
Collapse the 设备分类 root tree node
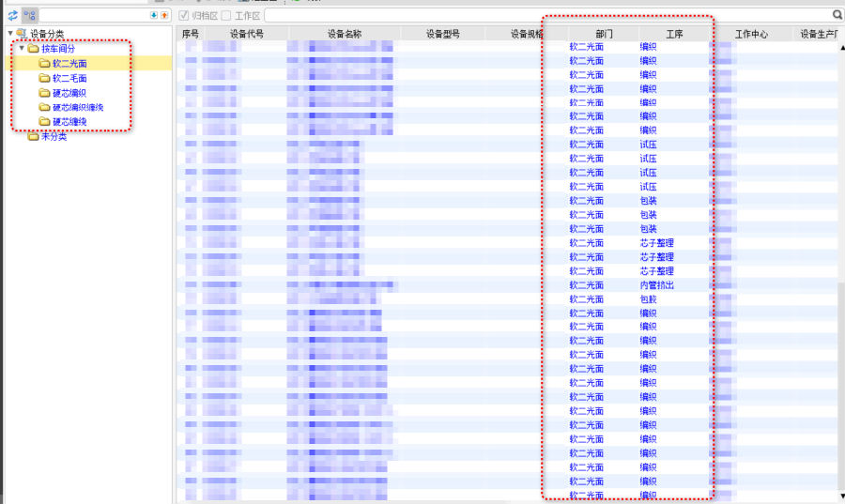10,34
